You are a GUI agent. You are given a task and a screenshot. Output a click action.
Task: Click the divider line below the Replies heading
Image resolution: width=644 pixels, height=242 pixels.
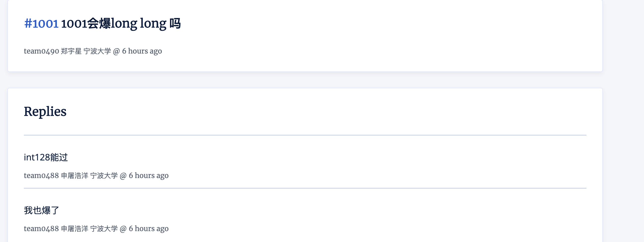(305, 135)
